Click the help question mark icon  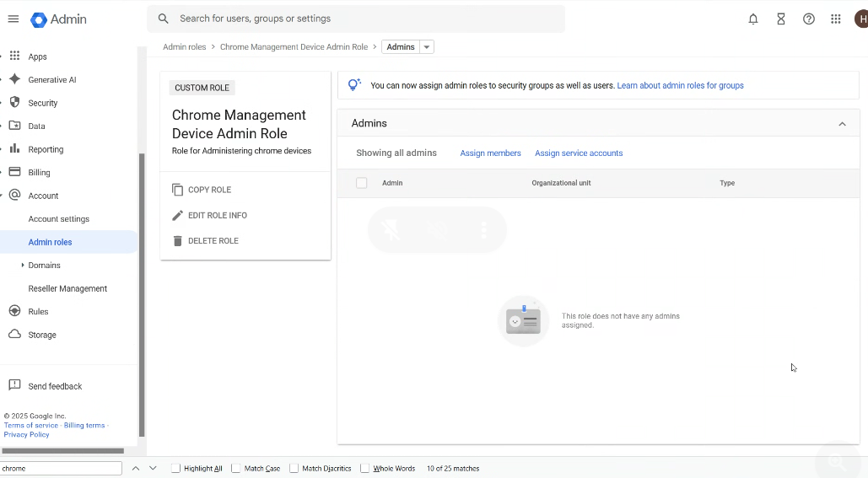[809, 19]
